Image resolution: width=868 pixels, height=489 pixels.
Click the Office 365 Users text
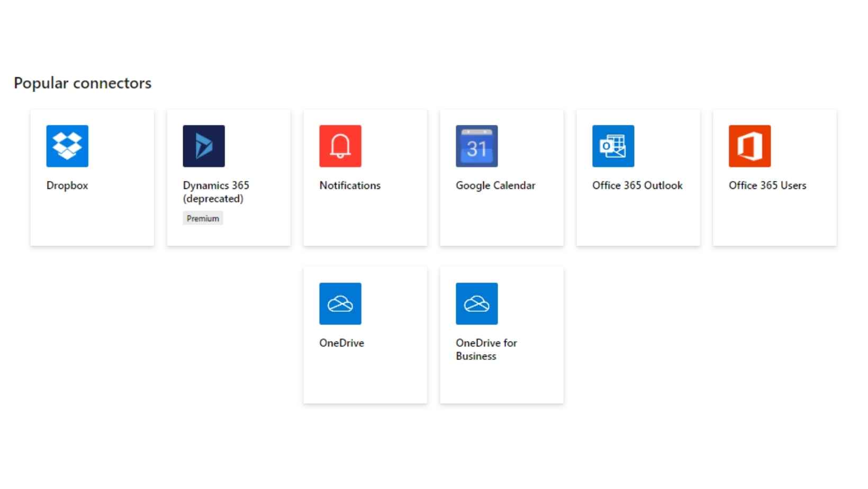tap(767, 186)
